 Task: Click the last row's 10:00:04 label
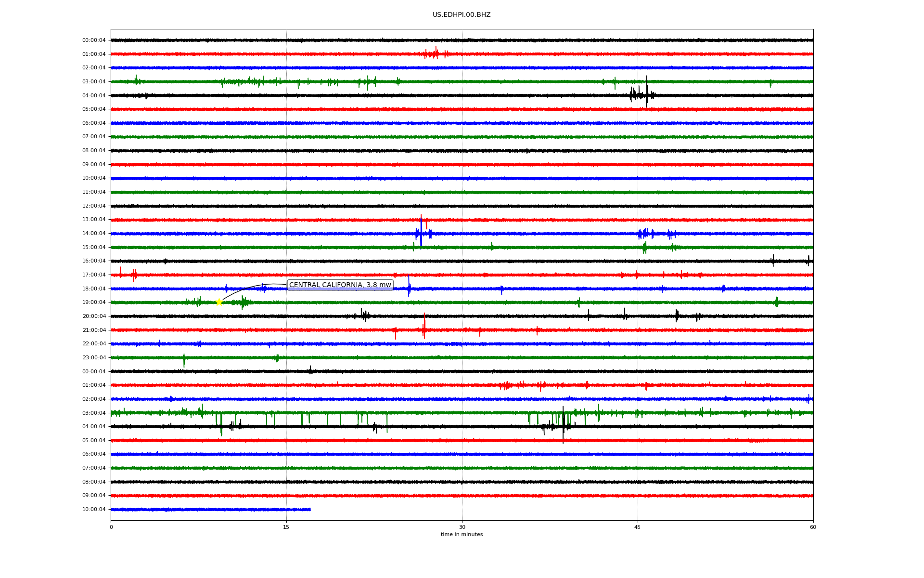click(94, 510)
